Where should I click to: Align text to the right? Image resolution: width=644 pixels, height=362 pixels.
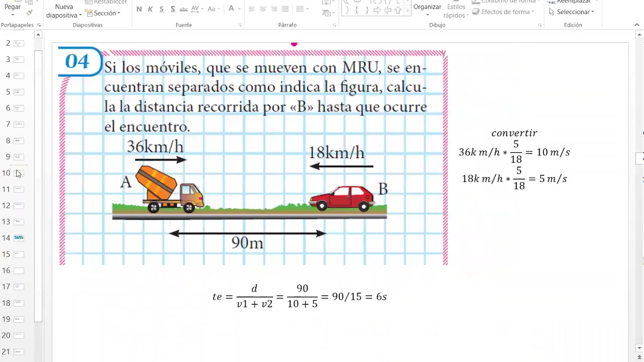coord(274,9)
